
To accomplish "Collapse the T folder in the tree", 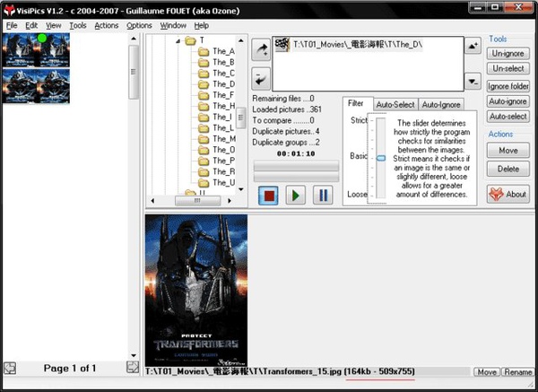I will tap(178, 41).
